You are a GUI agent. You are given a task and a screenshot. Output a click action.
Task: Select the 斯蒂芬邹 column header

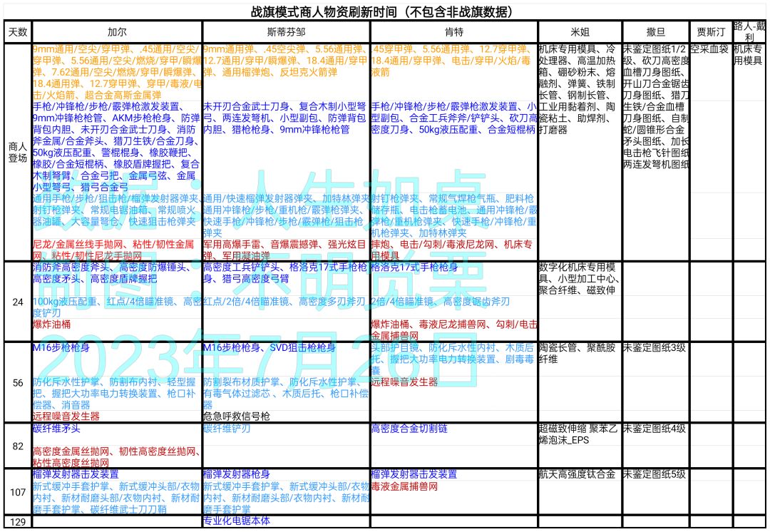coord(286,32)
